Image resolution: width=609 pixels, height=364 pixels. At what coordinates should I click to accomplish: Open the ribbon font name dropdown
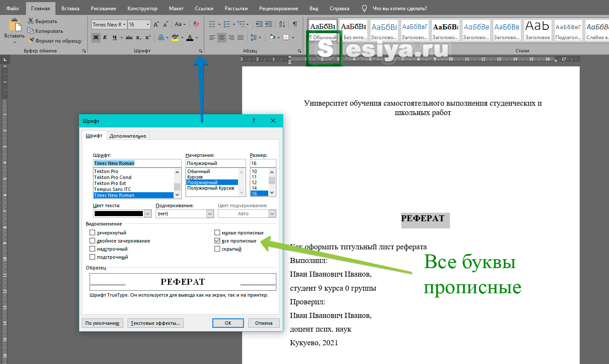(125, 24)
